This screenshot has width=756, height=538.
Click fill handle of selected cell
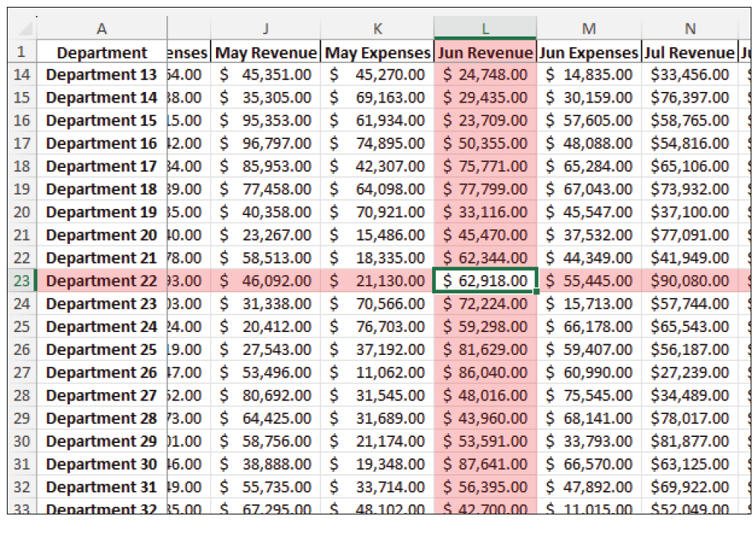[x=537, y=292]
